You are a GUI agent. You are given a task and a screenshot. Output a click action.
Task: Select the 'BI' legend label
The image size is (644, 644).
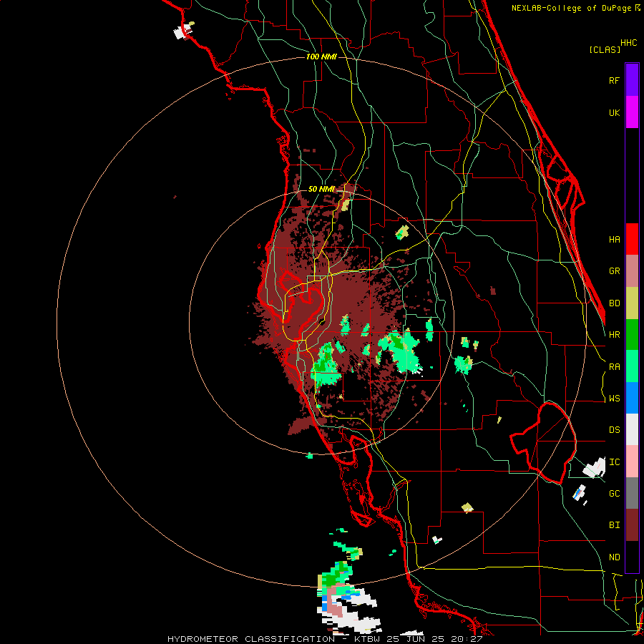[x=614, y=525]
